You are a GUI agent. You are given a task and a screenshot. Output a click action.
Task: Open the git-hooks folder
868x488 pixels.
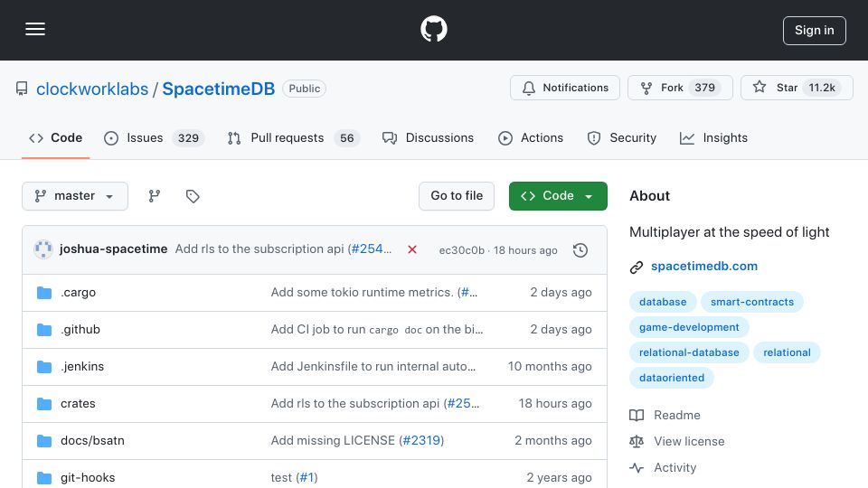[x=88, y=478]
